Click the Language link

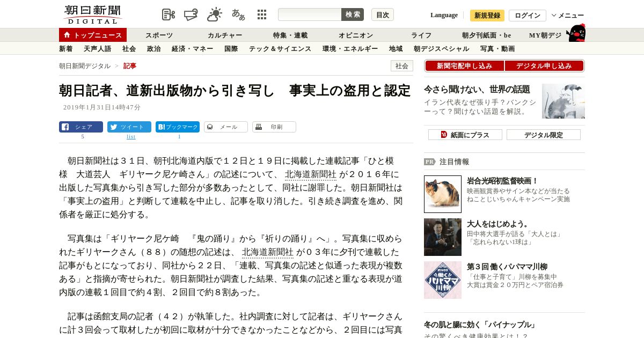pos(444,15)
